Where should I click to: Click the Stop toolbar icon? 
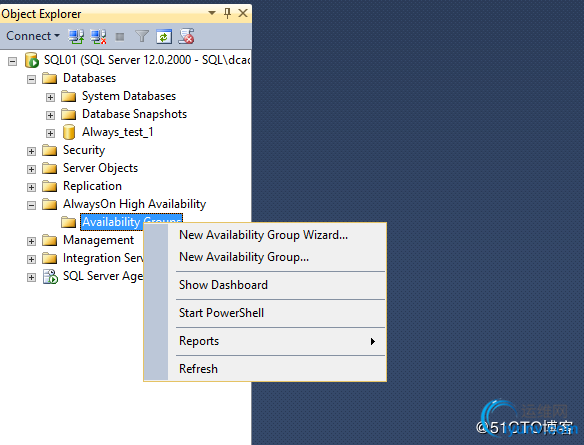pos(120,36)
